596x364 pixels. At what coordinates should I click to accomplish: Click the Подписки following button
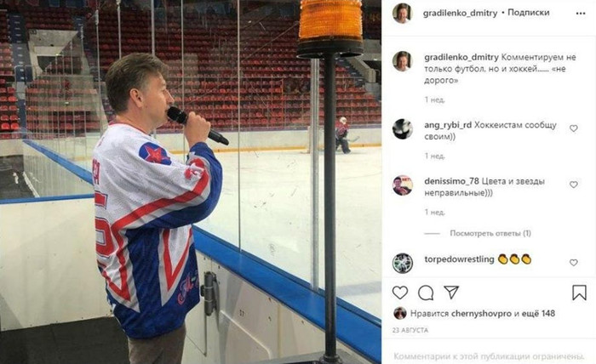529,13
